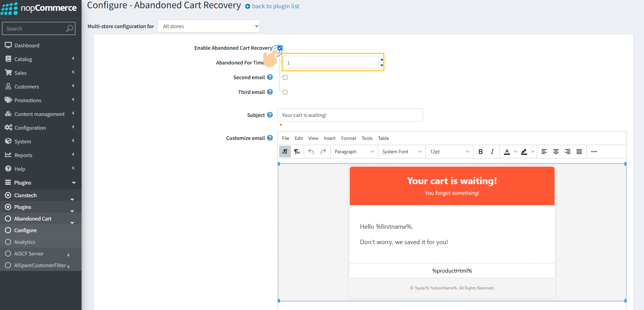This screenshot has height=310, width=644.
Task: Click the Italic formatting icon
Action: coord(492,152)
